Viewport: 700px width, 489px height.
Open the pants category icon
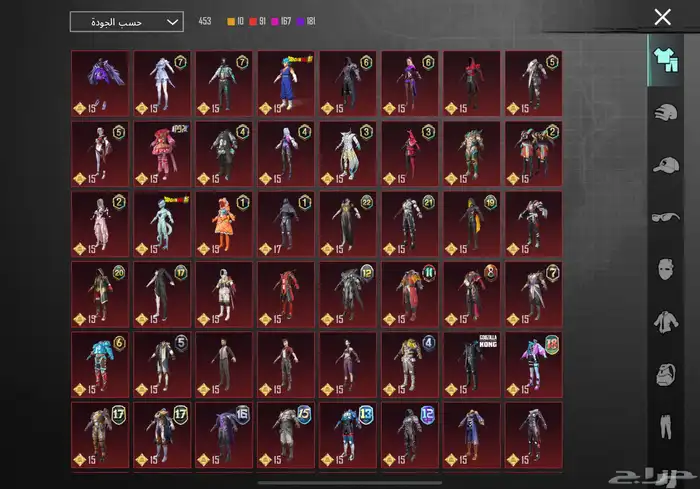(664, 427)
